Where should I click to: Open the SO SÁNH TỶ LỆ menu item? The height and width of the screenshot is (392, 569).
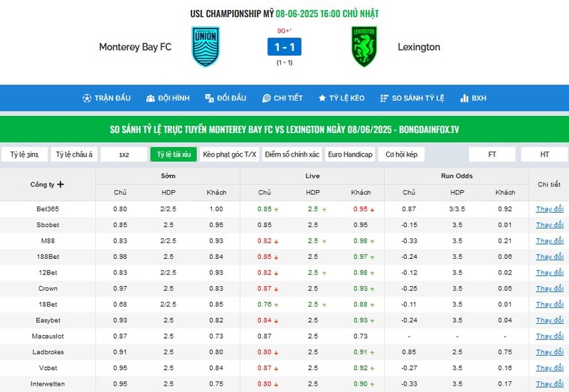click(x=413, y=98)
